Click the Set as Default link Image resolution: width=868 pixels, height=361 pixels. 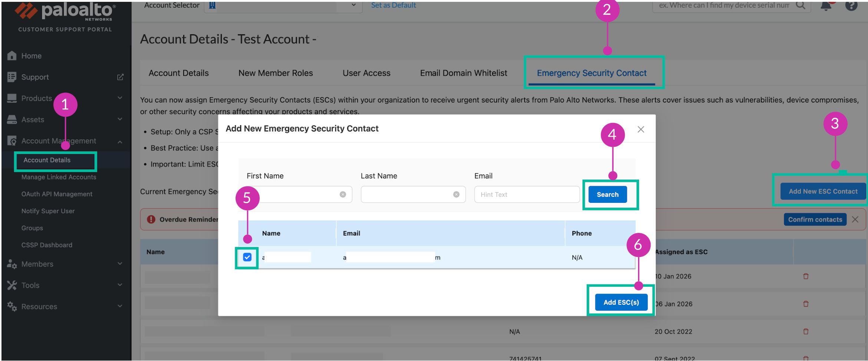(393, 5)
